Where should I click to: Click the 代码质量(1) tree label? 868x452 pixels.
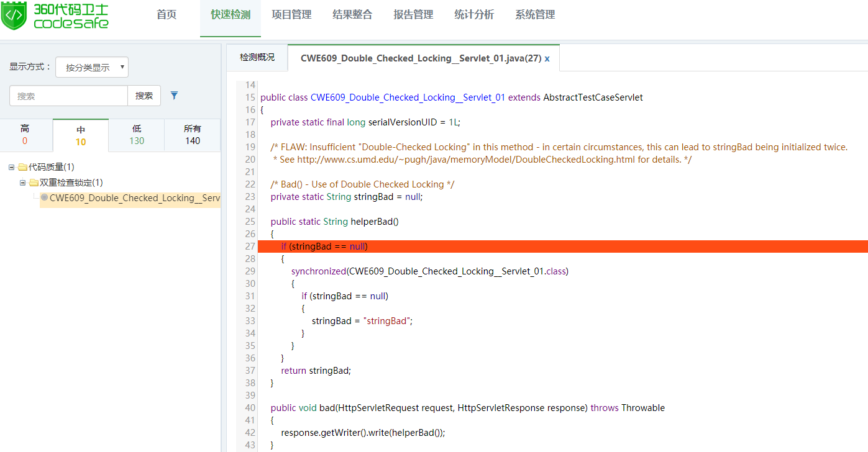click(52, 167)
